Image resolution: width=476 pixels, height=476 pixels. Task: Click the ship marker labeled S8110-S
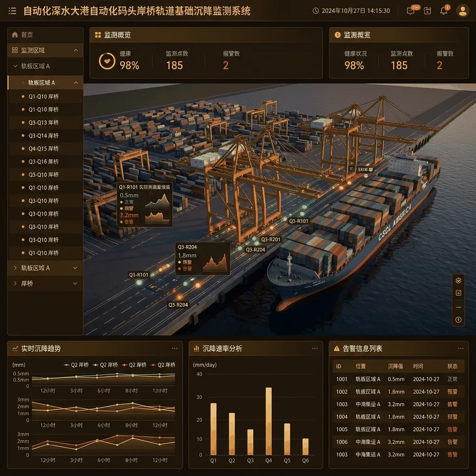[366, 176]
